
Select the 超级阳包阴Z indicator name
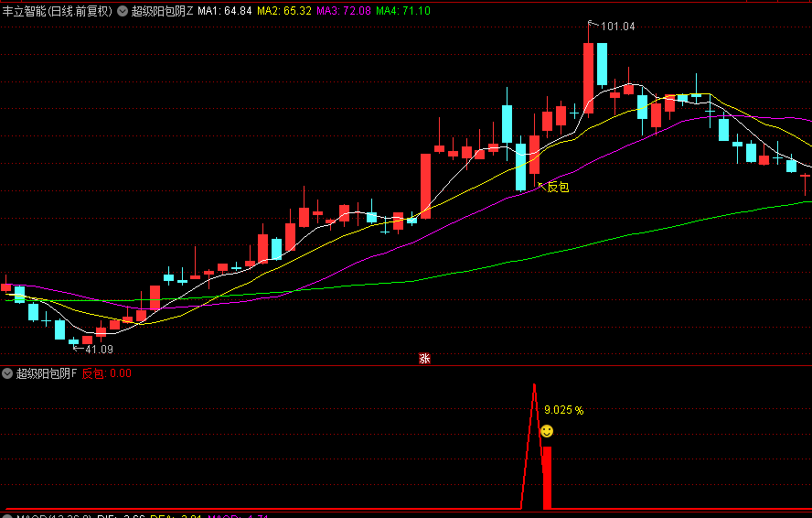162,11
